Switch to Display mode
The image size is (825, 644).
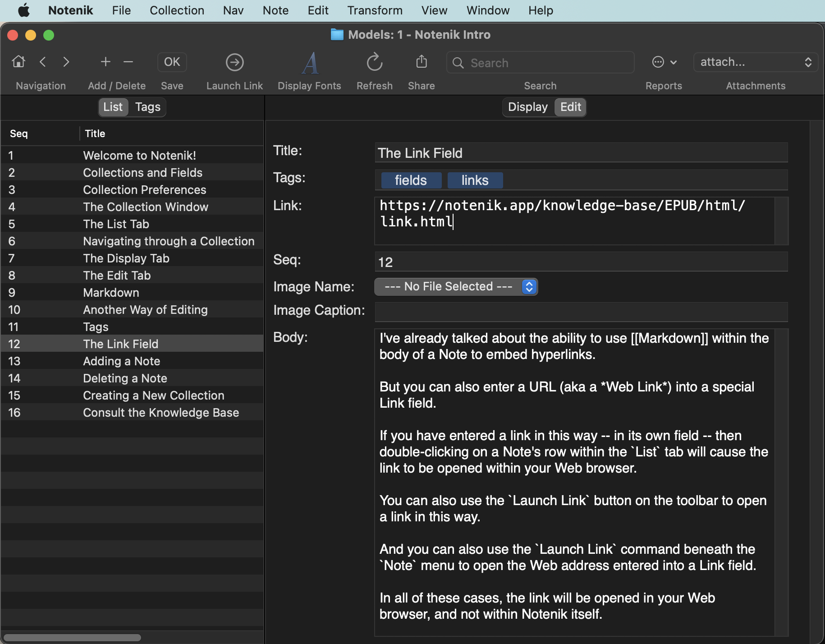click(x=527, y=107)
